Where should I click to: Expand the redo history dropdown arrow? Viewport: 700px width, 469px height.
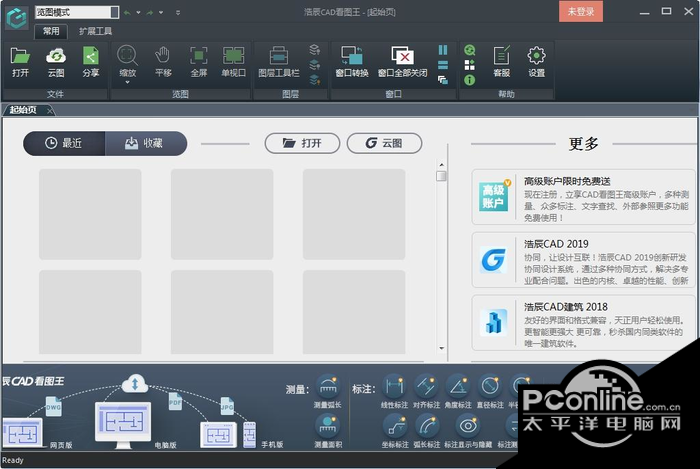161,12
